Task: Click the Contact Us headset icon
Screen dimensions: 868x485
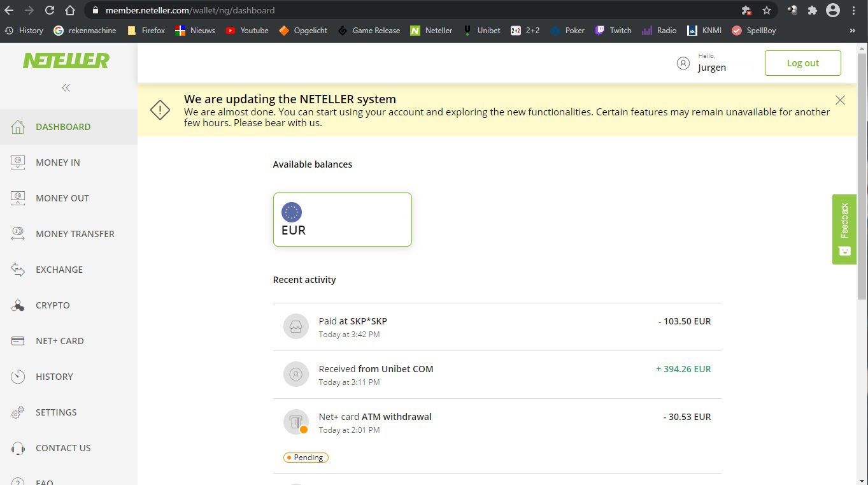Action: [18, 448]
